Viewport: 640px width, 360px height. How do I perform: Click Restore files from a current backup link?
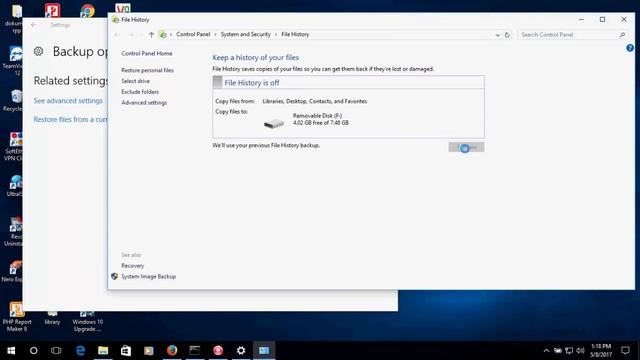pyautogui.click(x=70, y=120)
